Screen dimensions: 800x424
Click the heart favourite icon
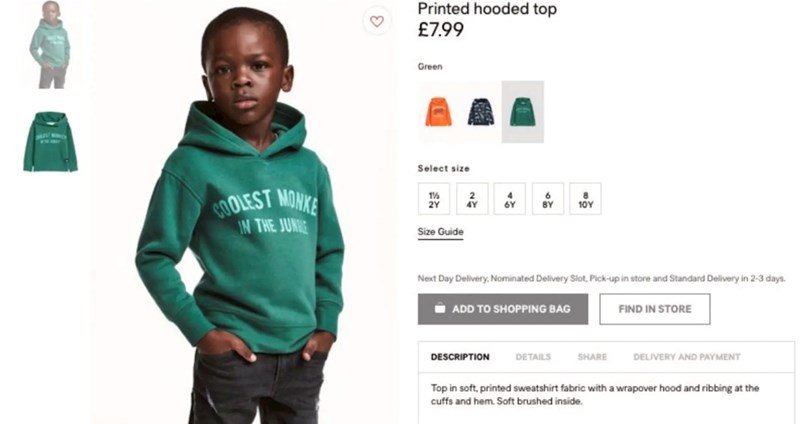point(377,21)
